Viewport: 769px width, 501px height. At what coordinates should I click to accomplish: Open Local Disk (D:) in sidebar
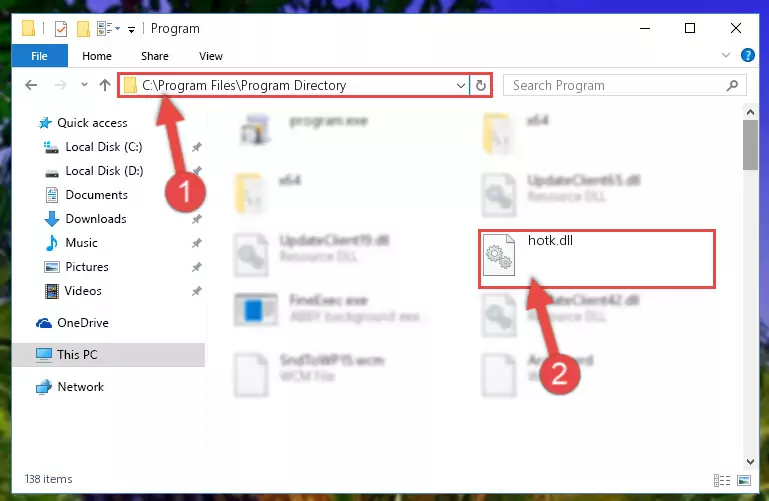(x=104, y=171)
